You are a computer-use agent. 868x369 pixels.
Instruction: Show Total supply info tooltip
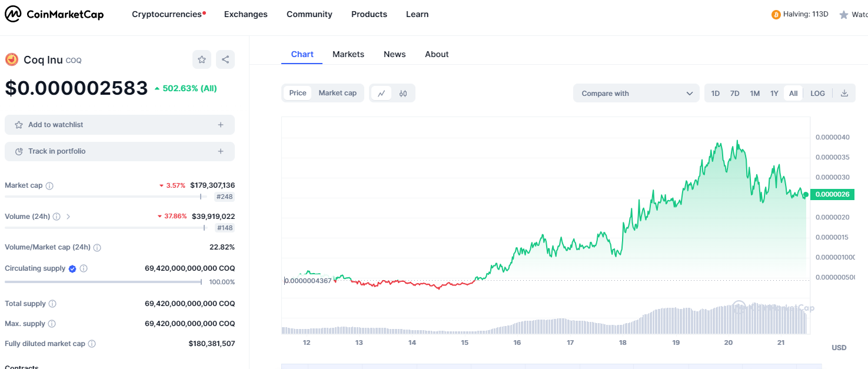(x=52, y=304)
